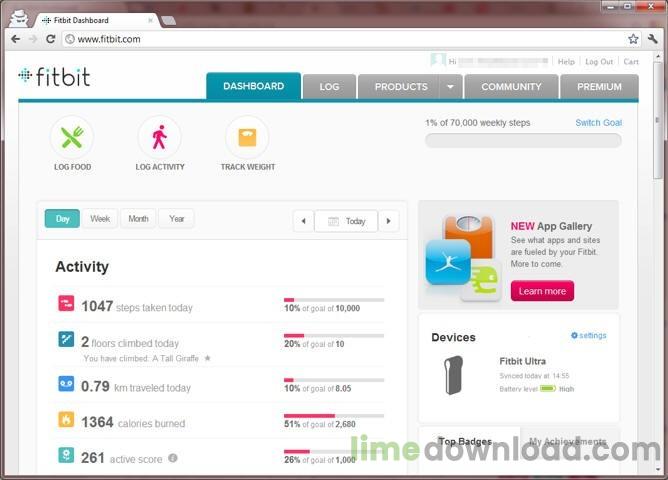Open the Log Activity walking figure icon
The height and width of the screenshot is (480, 668).
click(x=159, y=137)
